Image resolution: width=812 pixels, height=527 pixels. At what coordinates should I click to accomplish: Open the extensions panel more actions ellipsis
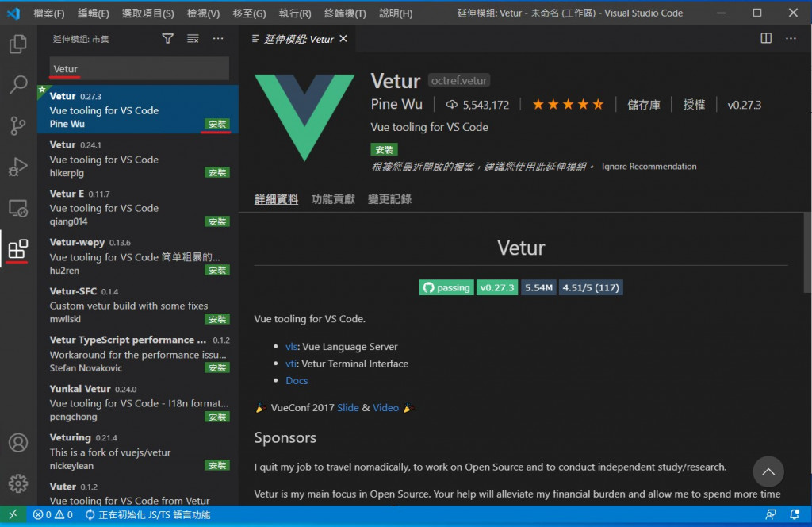218,39
